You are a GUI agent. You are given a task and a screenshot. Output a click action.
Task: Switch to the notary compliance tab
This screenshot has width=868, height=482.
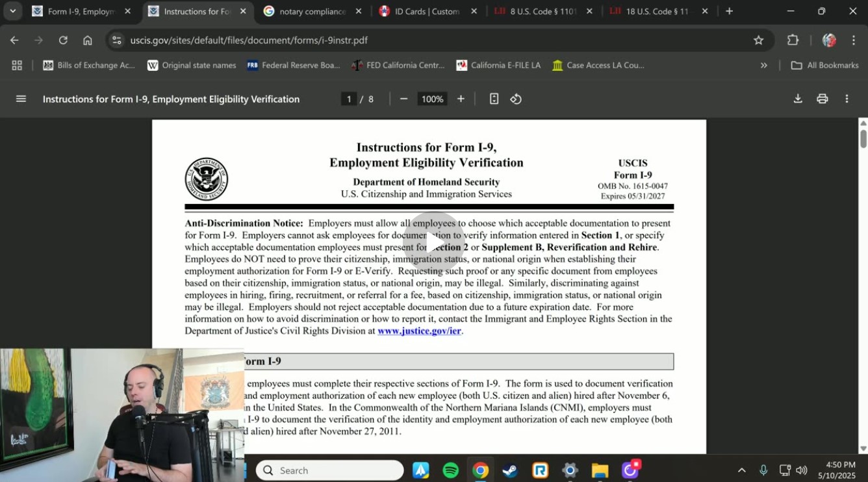[x=312, y=12]
